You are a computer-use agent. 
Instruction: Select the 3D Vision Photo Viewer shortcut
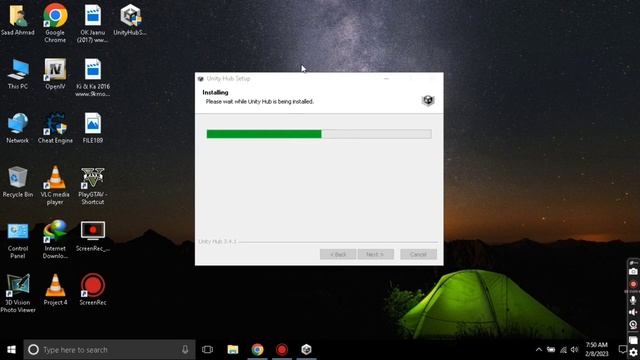18,293
